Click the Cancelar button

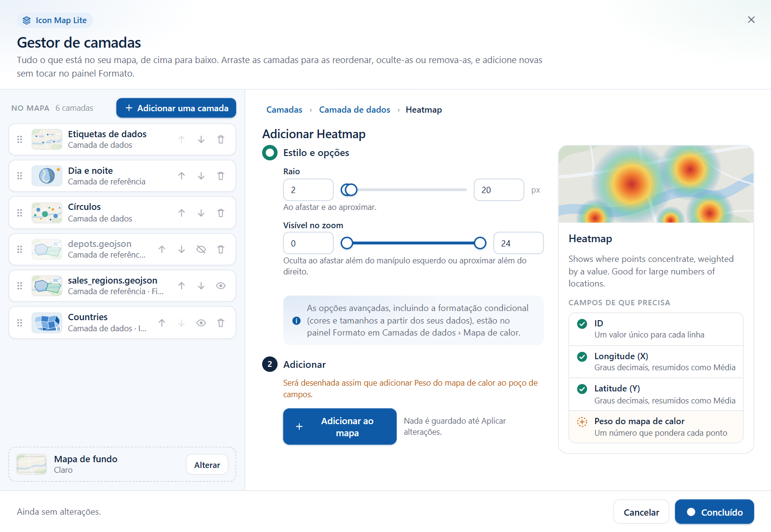click(x=641, y=512)
